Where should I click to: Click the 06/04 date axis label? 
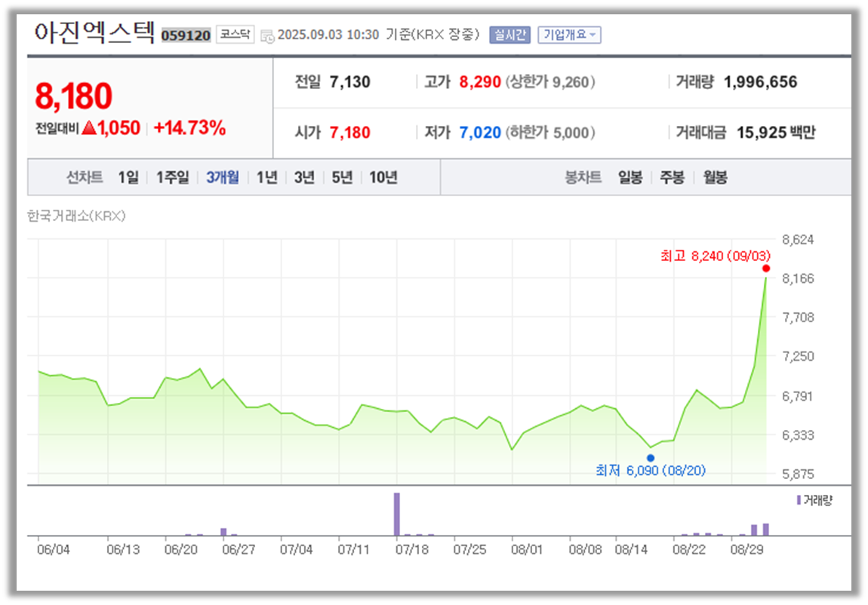[x=53, y=550]
